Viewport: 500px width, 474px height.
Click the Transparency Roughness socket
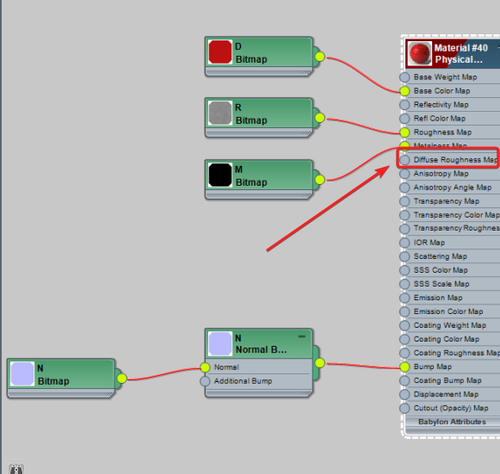(x=405, y=229)
